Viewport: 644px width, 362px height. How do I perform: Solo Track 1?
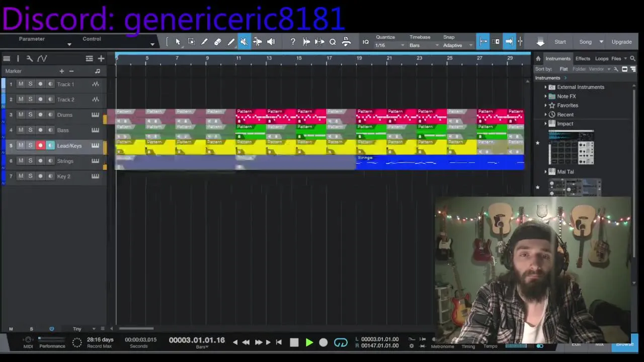point(30,84)
